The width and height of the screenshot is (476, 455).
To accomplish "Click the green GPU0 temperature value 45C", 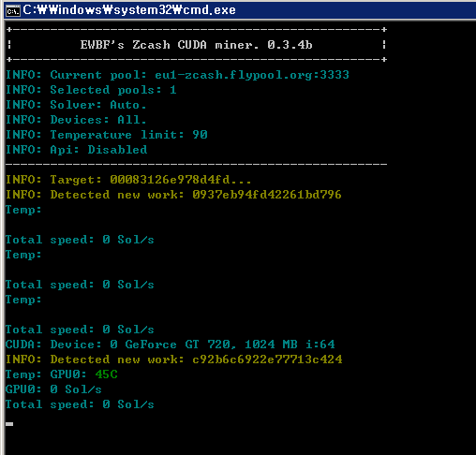I will click(x=107, y=374).
